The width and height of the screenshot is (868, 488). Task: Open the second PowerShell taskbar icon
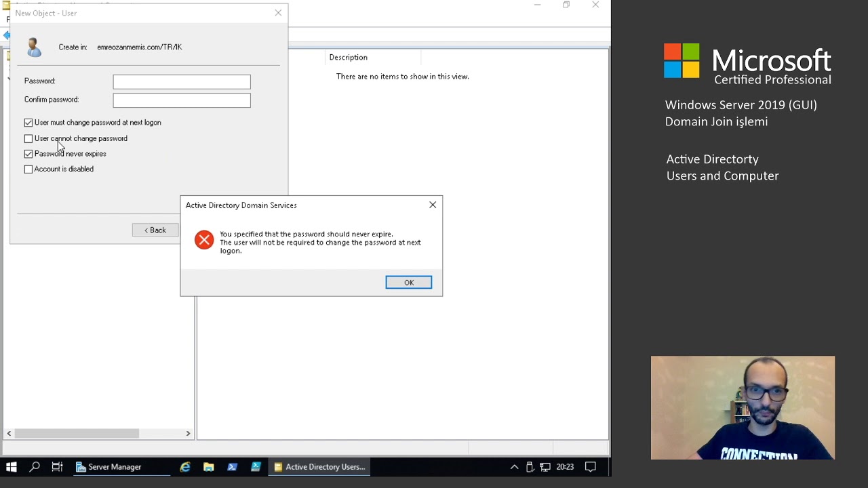256,467
